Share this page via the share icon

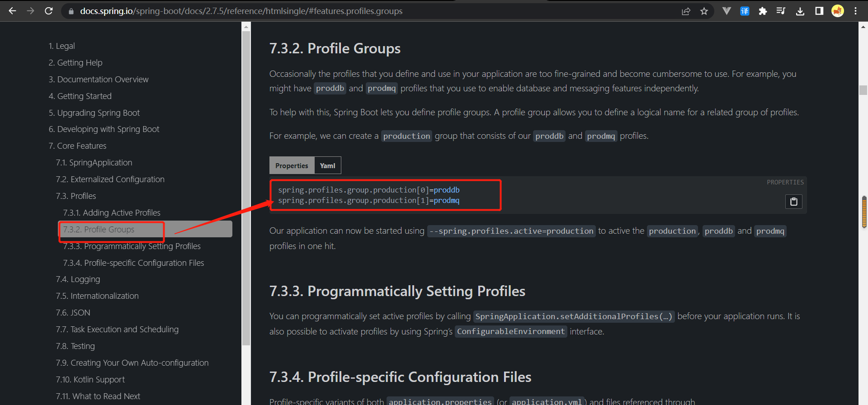[x=686, y=11]
